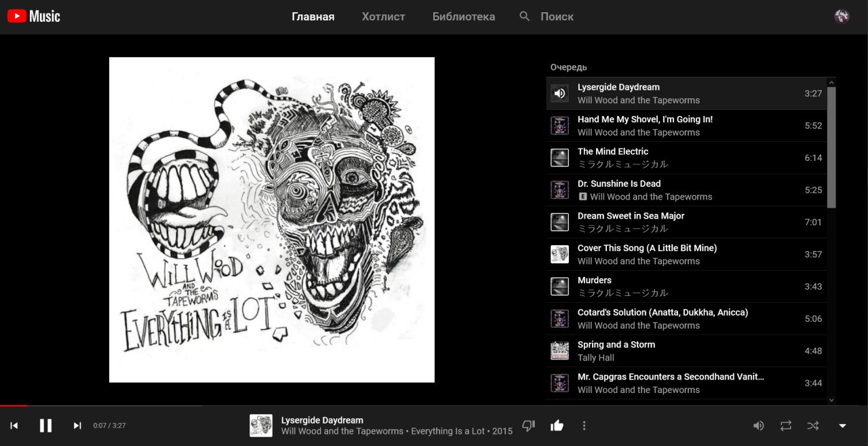Screen dimensions: 868x446
Task: Click the red playback progress bar
Action: tap(14, 406)
